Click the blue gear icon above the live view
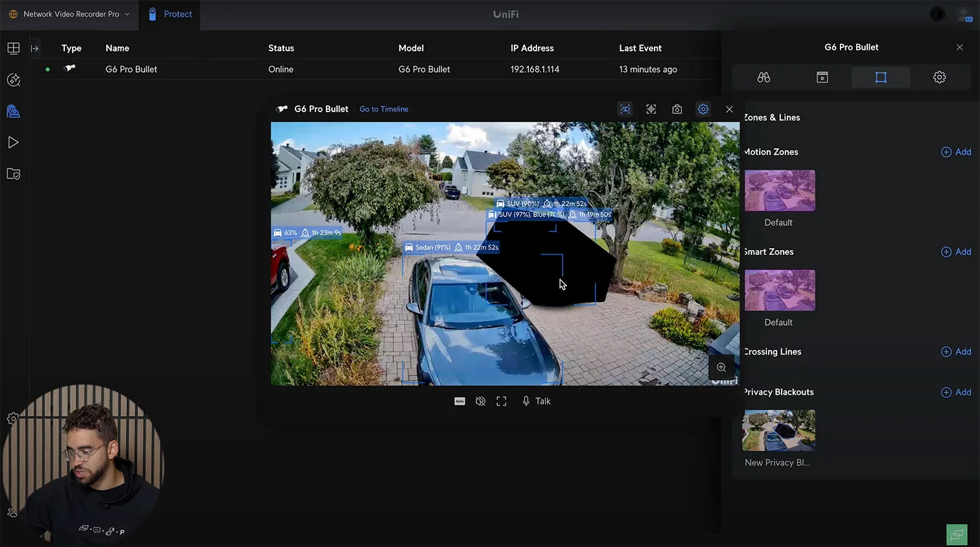This screenshot has height=547, width=980. coord(703,110)
